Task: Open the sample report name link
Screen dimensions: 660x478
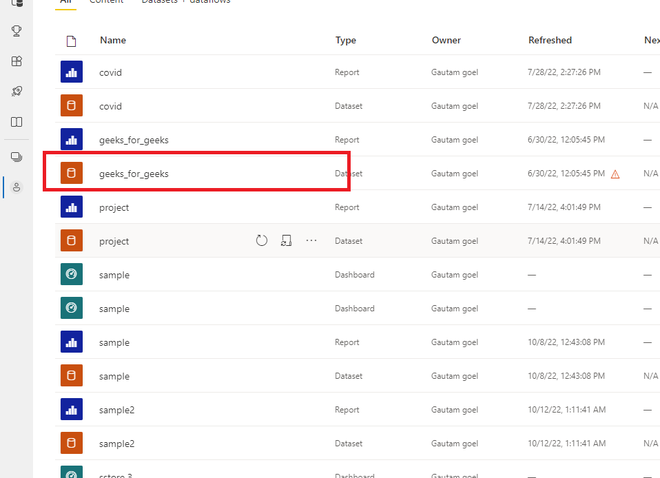Action: tap(114, 343)
